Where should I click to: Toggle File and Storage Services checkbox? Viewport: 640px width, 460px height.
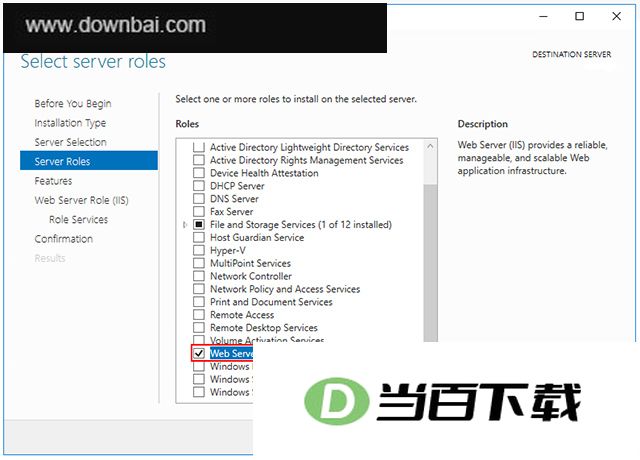(199, 224)
